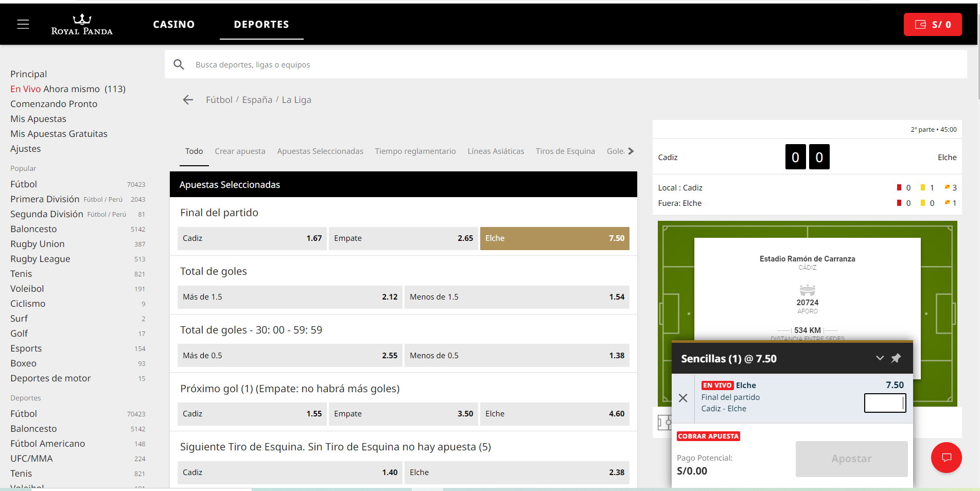Image resolution: width=980 pixels, height=491 pixels.
Task: Select Elche 2.38 for next corner
Action: click(517, 472)
